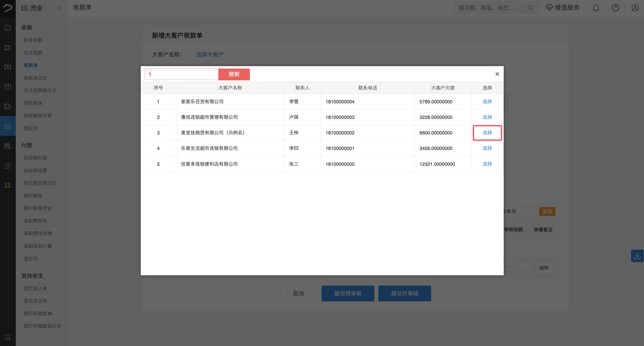The image size is (644, 346).
Task: Choose 优客多连锁便利店有限公司 选择 link
Action: point(487,164)
